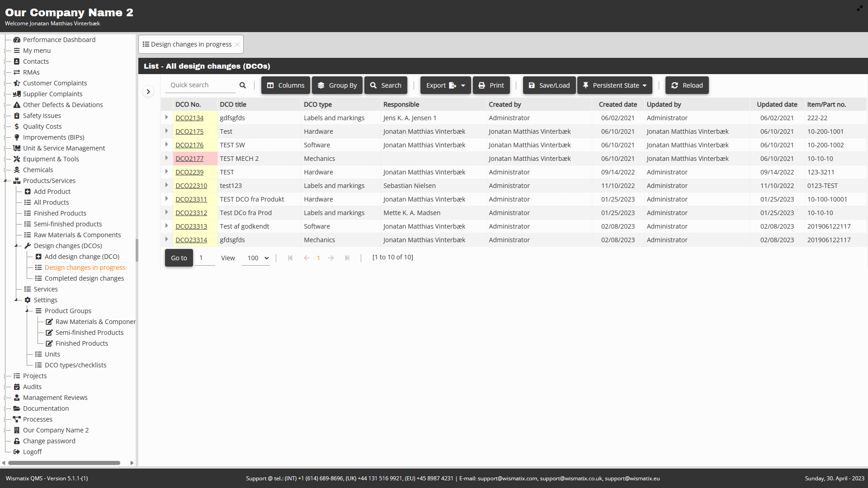Open the Persistent State dropdown
The image size is (868, 488).
[614, 85]
